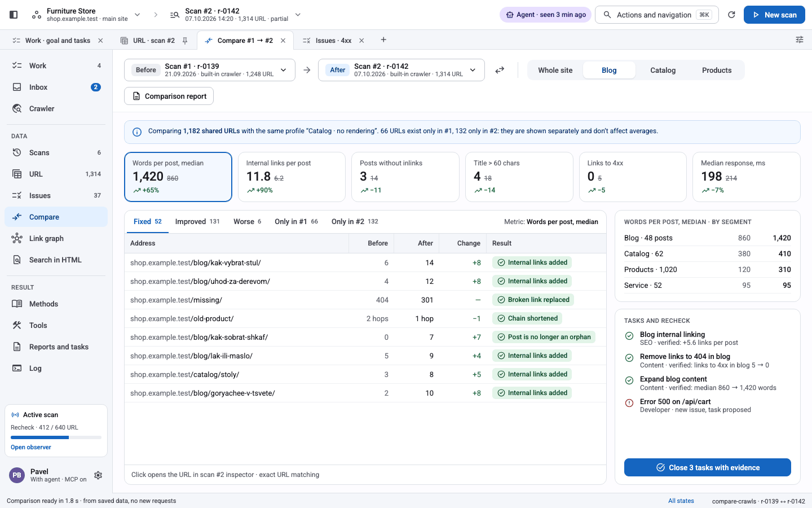Viewport: 812px width, 508px height.
Task: Switch to Only in #2 tab
Action: [x=355, y=221]
